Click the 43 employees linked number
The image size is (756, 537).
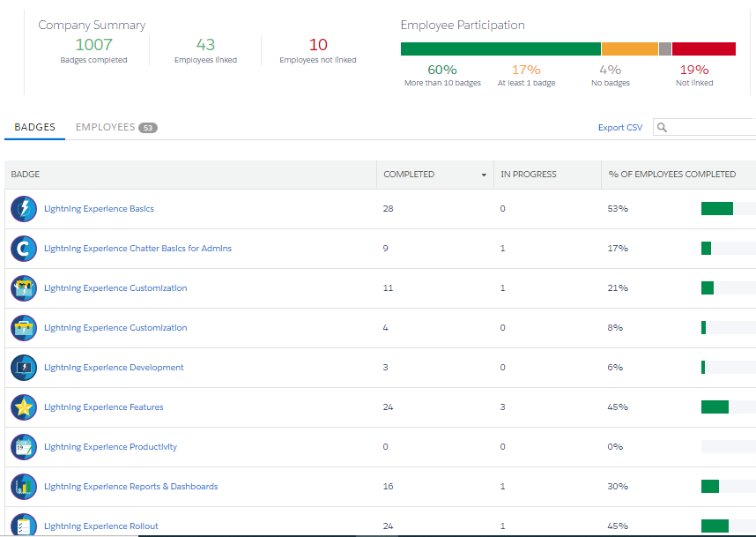tap(205, 44)
